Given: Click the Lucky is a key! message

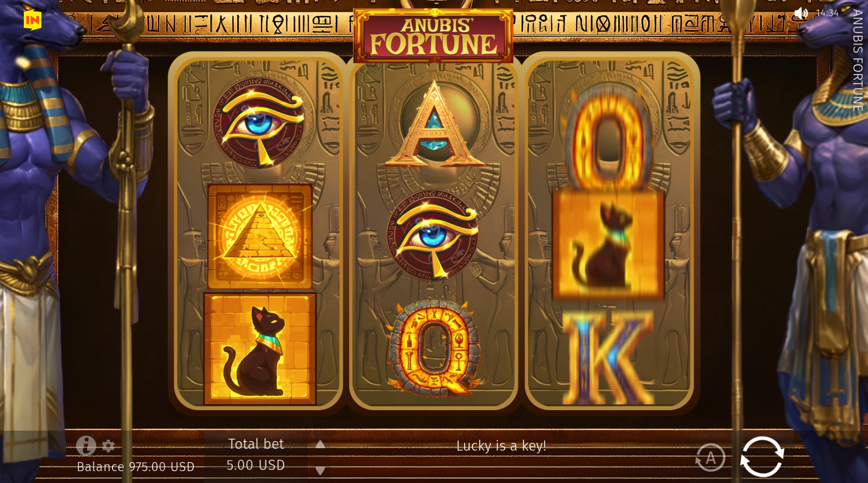Looking at the screenshot, I should [x=501, y=446].
